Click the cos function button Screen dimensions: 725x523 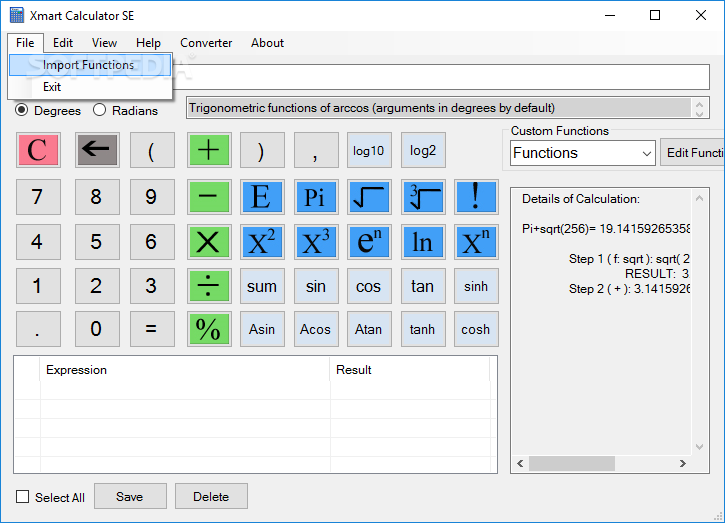(369, 286)
